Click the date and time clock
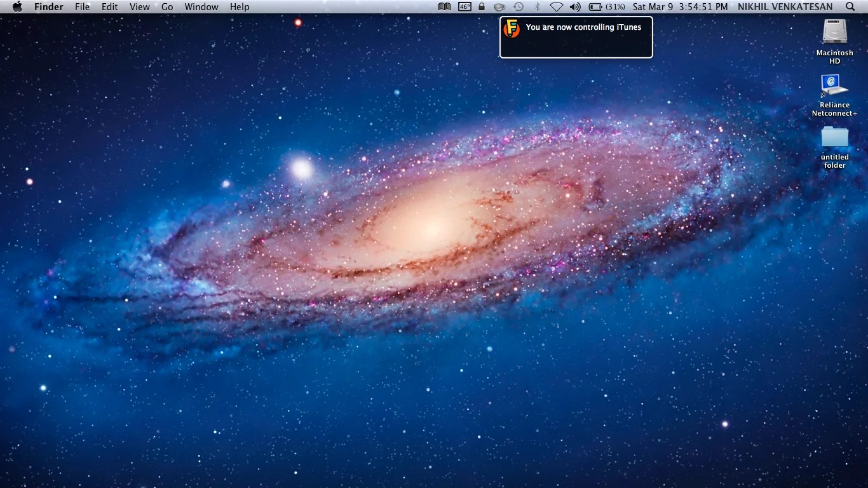The image size is (868, 488). [x=681, y=7]
